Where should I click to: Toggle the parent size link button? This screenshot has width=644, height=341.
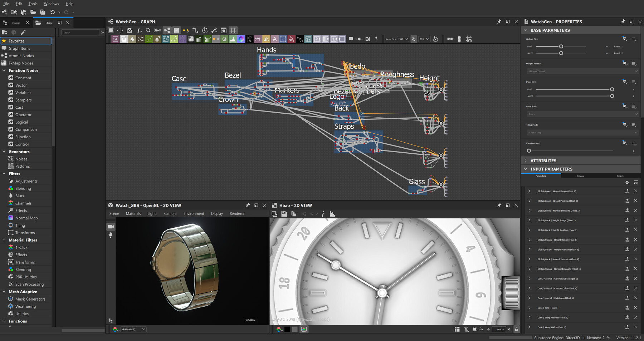tap(414, 39)
